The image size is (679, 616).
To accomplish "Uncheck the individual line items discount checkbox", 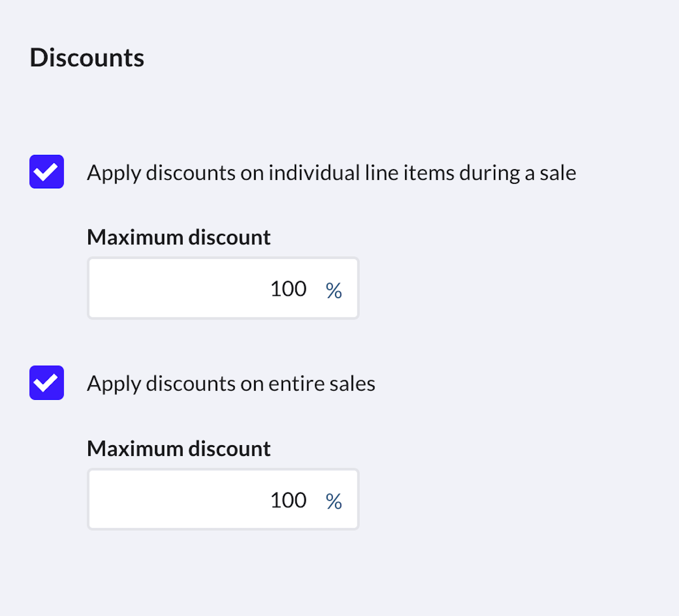I will [x=46, y=171].
